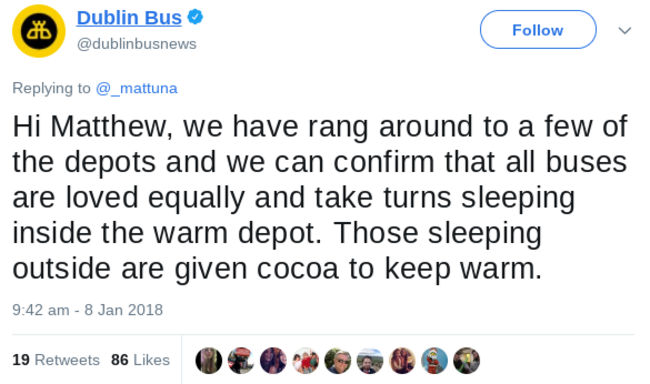Open the 9:42 am 8 Jan 2018 timestamp
This screenshot has height=384, width=650.
87,310
